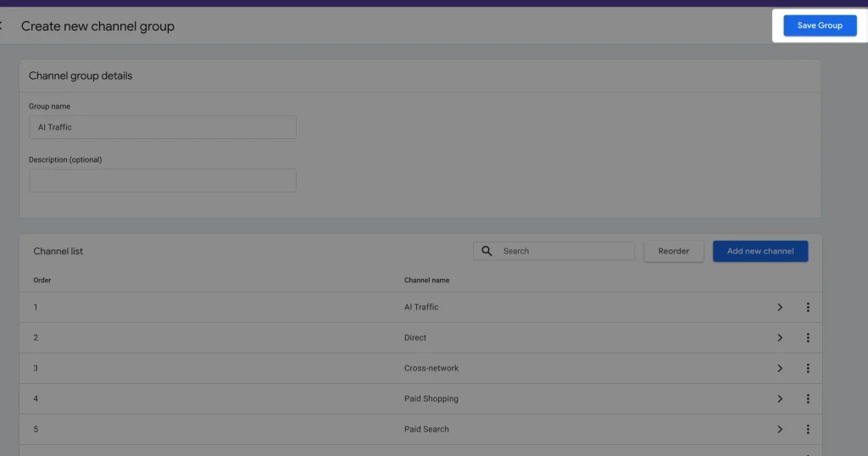
Task: Select the Cross-network channel name
Action: coord(431,368)
